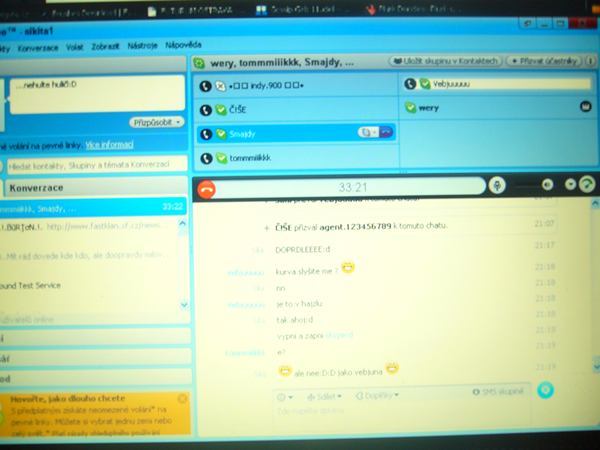Click Uložit skupinu v Kontaktech button
This screenshot has height=450, width=600.
pyautogui.click(x=446, y=61)
